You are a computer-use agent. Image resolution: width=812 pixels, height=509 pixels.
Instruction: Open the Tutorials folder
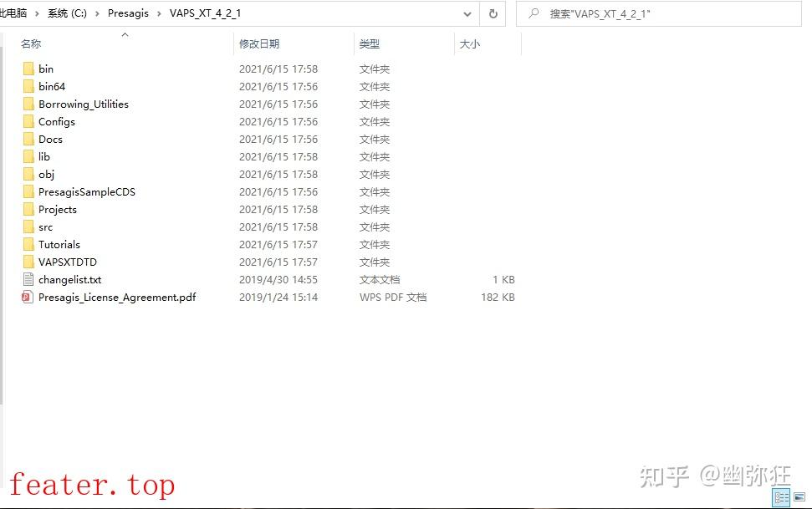[59, 244]
